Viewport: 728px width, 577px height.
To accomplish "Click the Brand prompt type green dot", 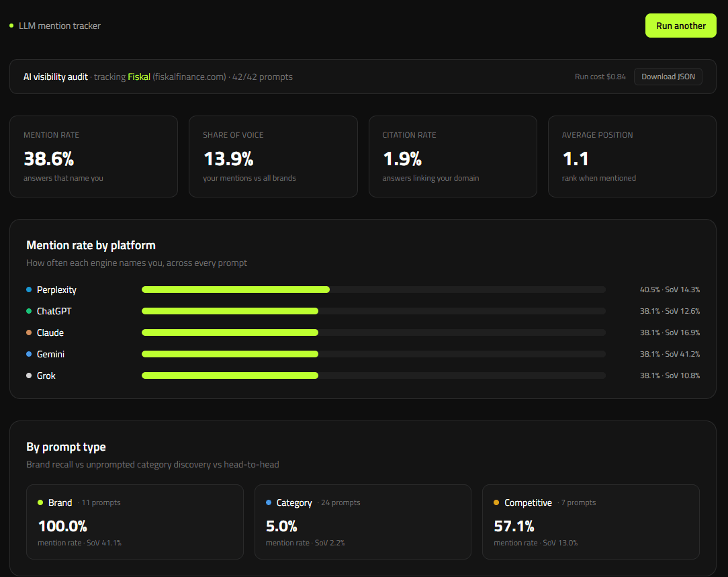I will [x=40, y=502].
